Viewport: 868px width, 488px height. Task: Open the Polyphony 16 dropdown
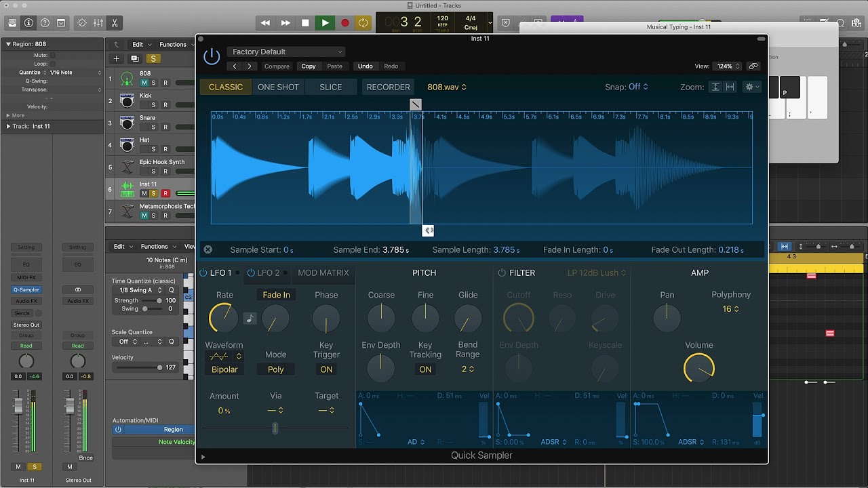(x=731, y=309)
